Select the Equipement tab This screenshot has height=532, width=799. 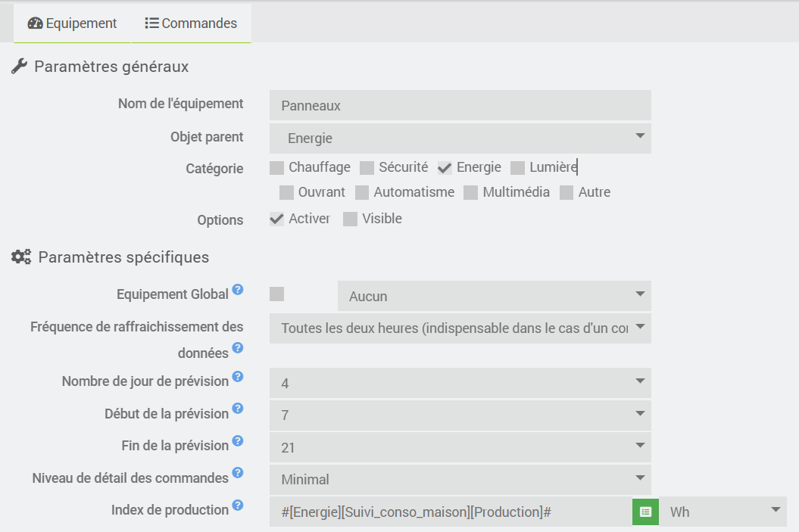tap(73, 23)
